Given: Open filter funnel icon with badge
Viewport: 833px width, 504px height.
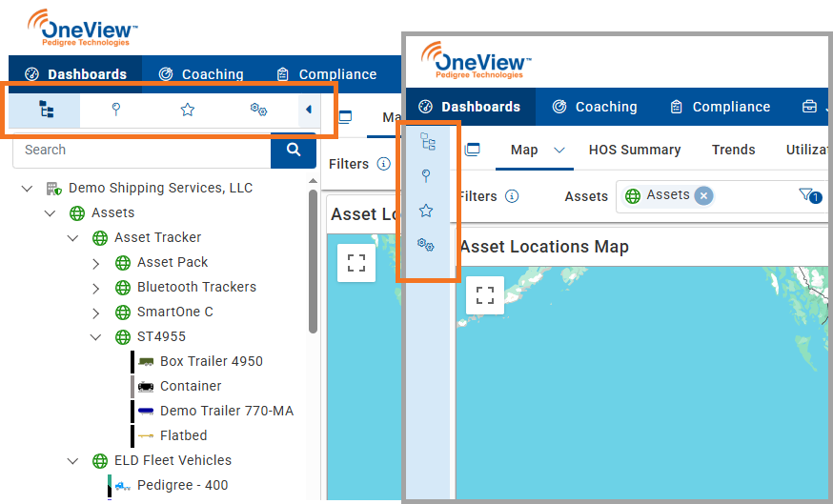Looking at the screenshot, I should click(810, 196).
